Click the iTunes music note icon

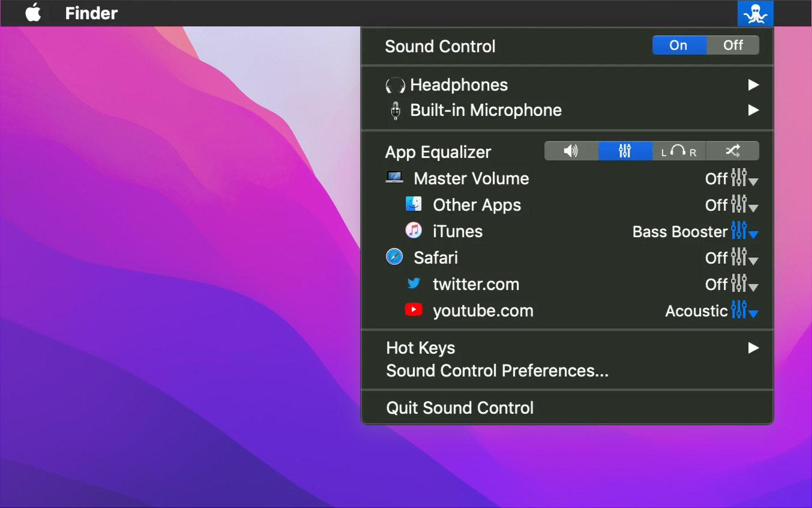click(x=414, y=231)
